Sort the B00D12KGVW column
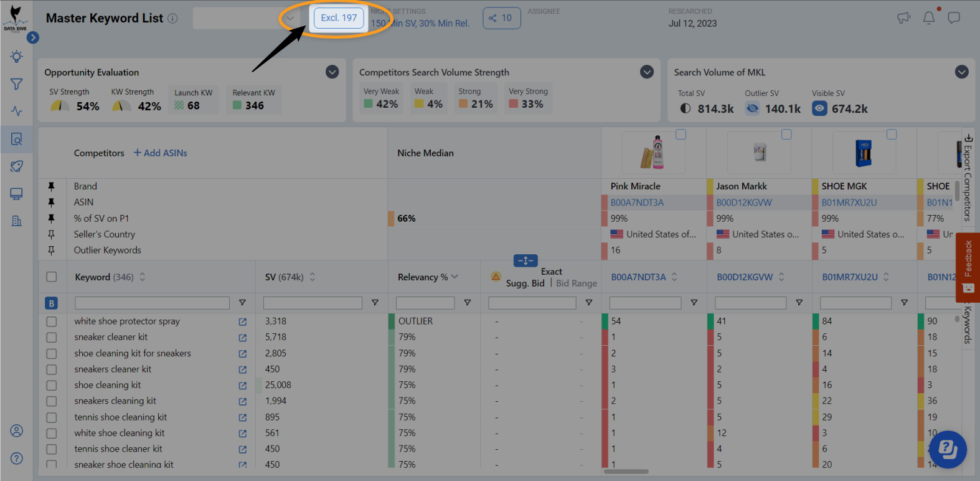 click(x=781, y=277)
